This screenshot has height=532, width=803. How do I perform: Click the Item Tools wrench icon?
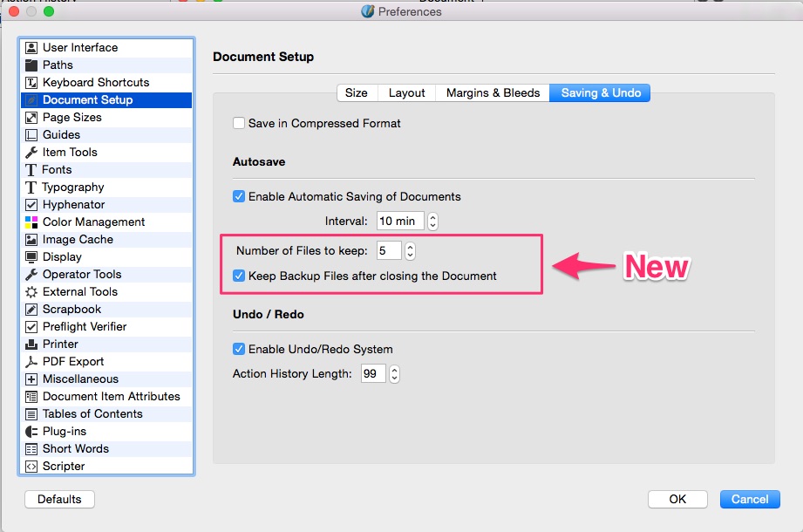(31, 153)
